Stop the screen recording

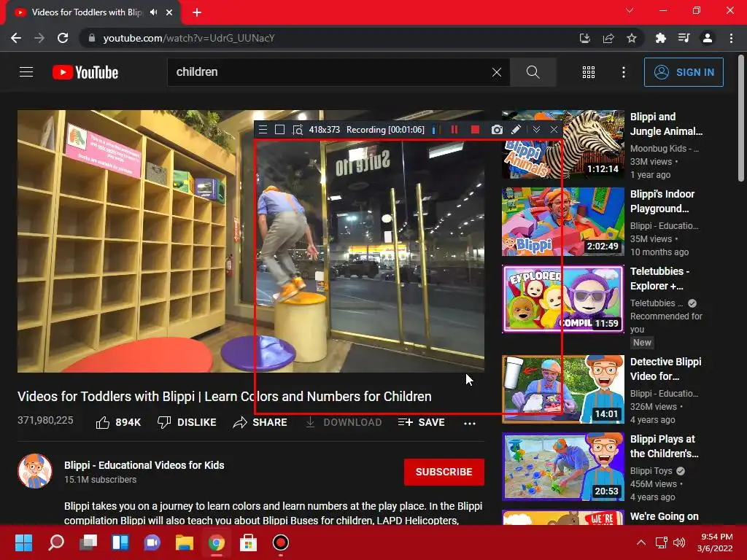coord(475,130)
